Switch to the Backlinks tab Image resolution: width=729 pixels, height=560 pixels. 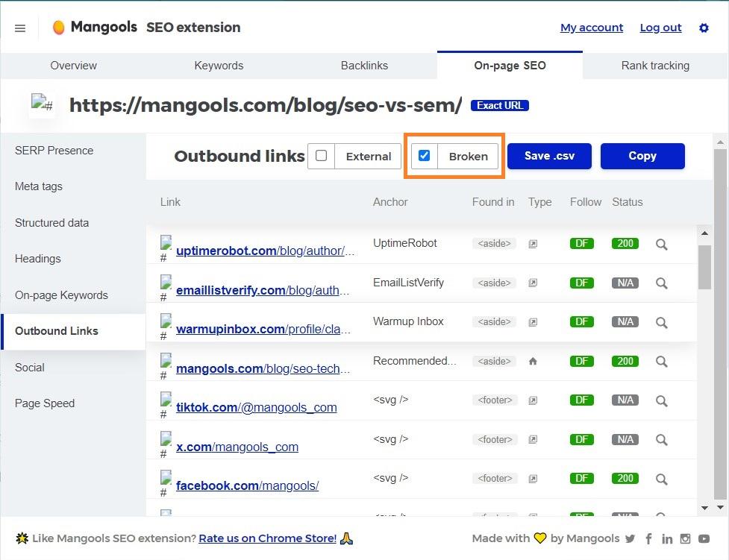pos(364,66)
